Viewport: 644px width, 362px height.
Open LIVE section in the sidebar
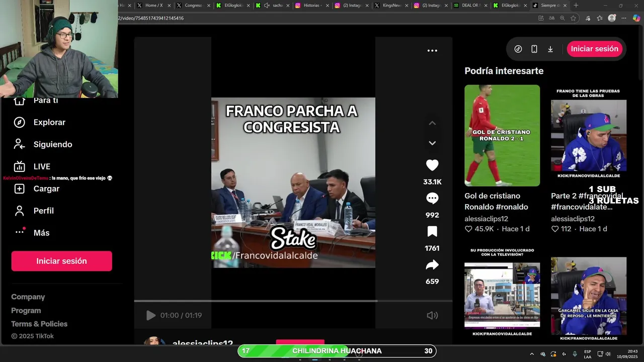[x=32, y=166]
